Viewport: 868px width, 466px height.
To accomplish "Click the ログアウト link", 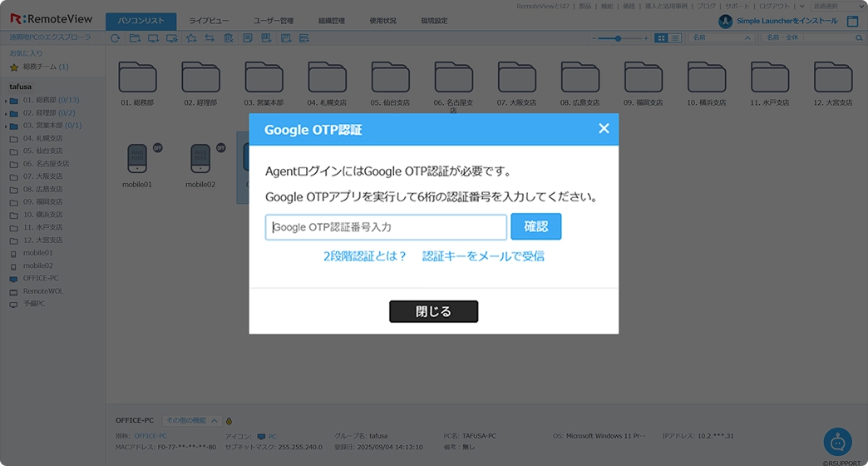I will pyautogui.click(x=774, y=6).
